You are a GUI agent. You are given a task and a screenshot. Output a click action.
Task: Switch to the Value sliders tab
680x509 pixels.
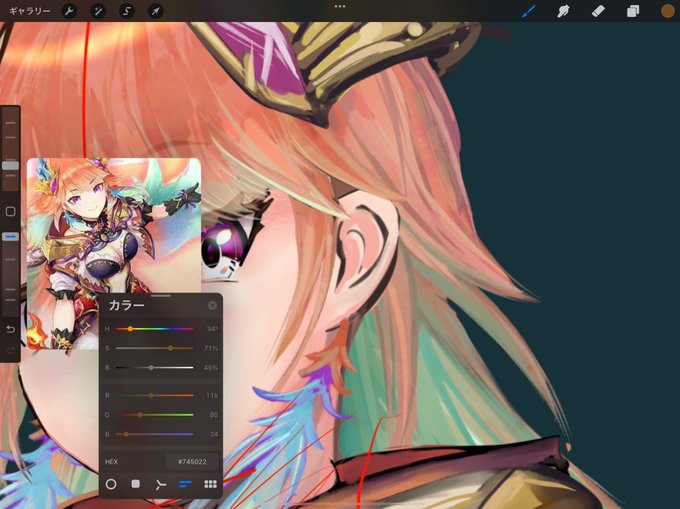click(185, 484)
